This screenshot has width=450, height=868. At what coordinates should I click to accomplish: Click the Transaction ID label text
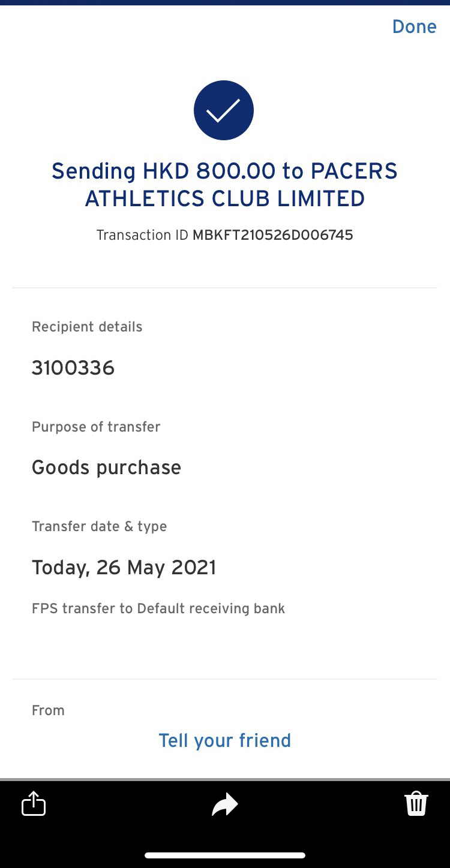[x=142, y=235]
